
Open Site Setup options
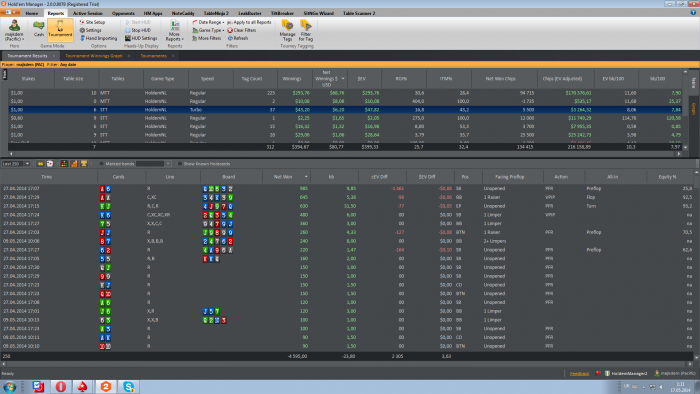92,22
